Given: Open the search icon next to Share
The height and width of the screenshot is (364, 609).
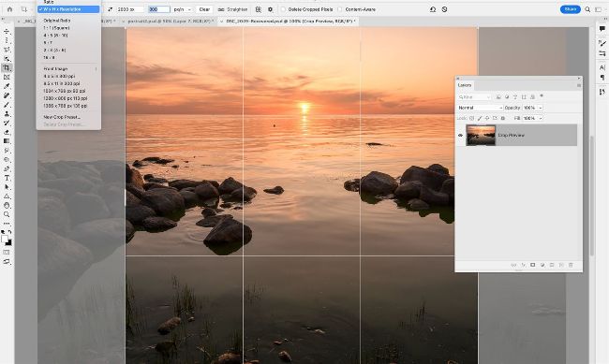Looking at the screenshot, I should (x=587, y=9).
